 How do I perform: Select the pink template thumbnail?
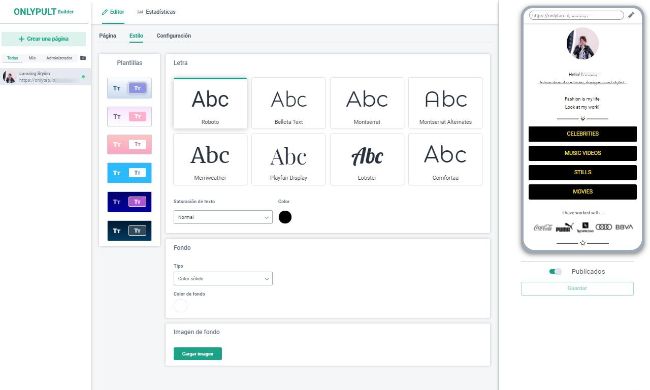point(129,144)
